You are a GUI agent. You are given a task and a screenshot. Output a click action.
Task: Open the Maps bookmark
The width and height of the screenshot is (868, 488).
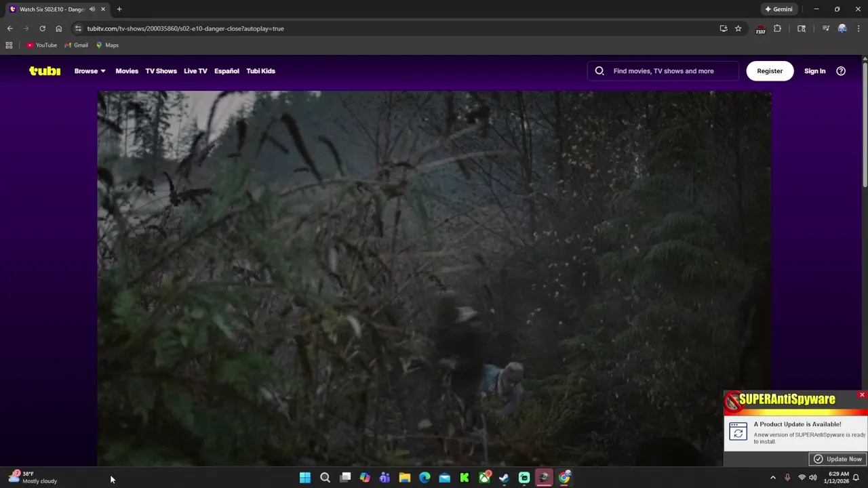pyautogui.click(x=107, y=45)
